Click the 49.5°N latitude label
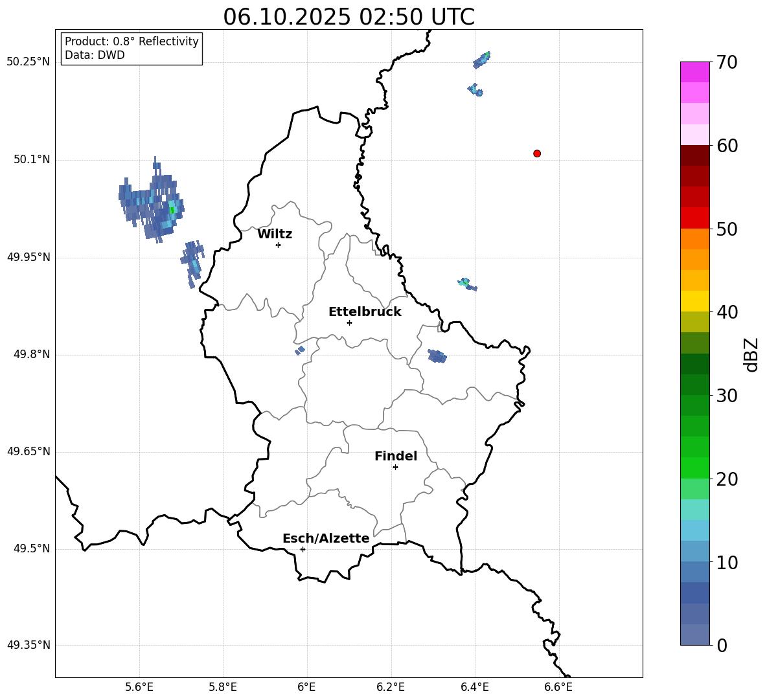This screenshot has width=767, height=700. (32, 548)
